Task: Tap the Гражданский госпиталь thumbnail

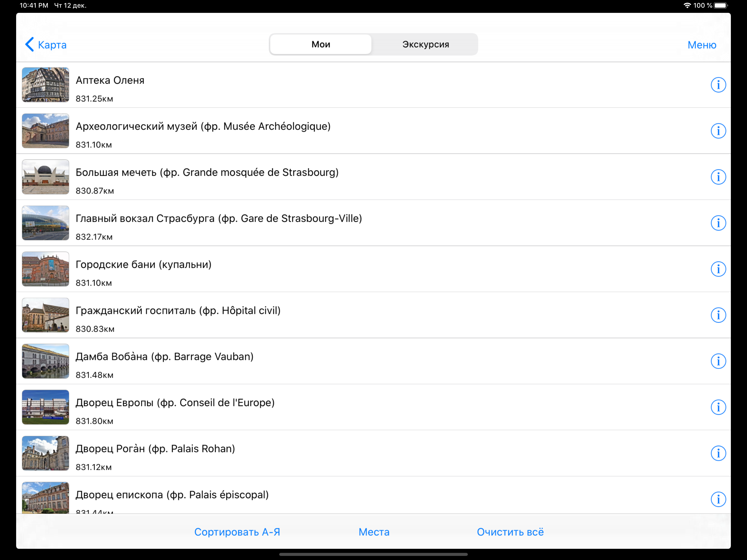Action: [46, 315]
